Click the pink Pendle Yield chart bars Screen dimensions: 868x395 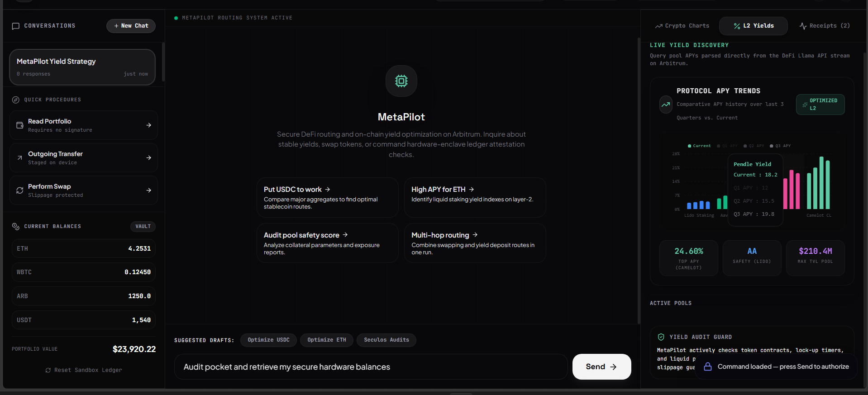[x=792, y=190]
